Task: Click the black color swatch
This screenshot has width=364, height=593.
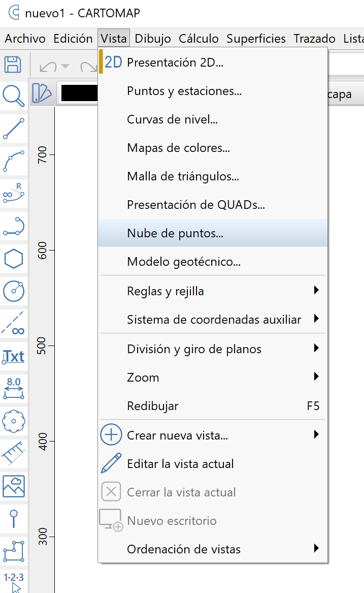Action: (x=79, y=93)
